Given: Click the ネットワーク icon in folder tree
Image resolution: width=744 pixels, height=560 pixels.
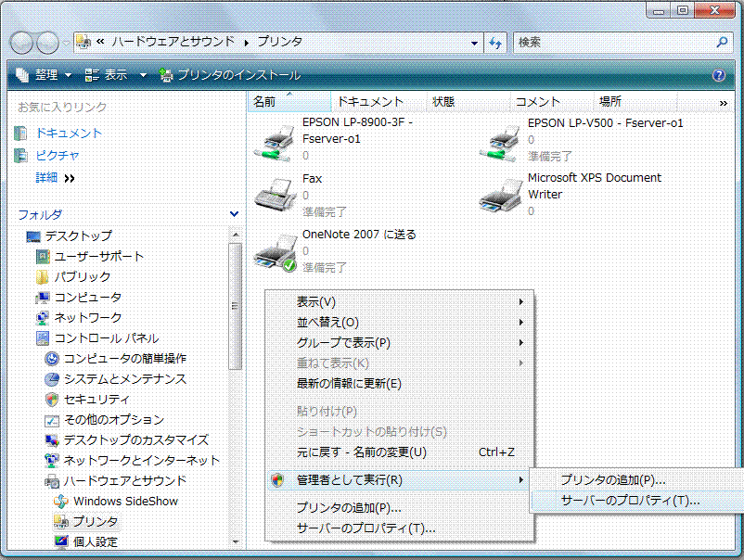Looking at the screenshot, I should (x=43, y=318).
